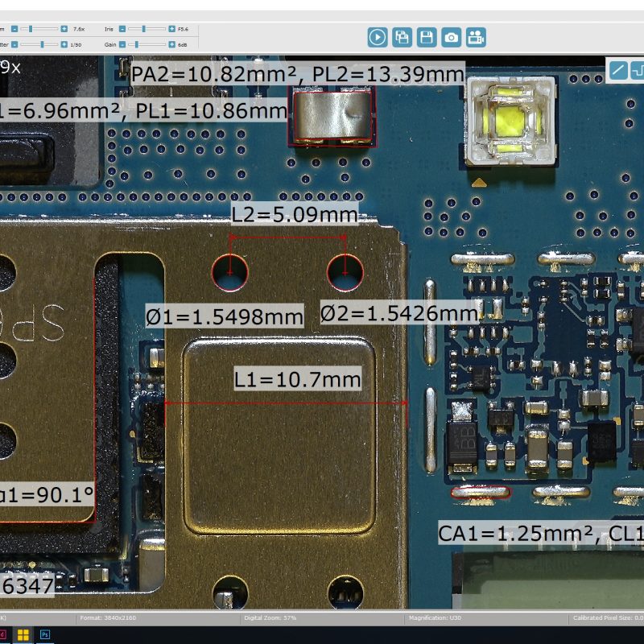Click the Iris slider handle
This screenshot has width=644, height=644.
pyautogui.click(x=145, y=28)
